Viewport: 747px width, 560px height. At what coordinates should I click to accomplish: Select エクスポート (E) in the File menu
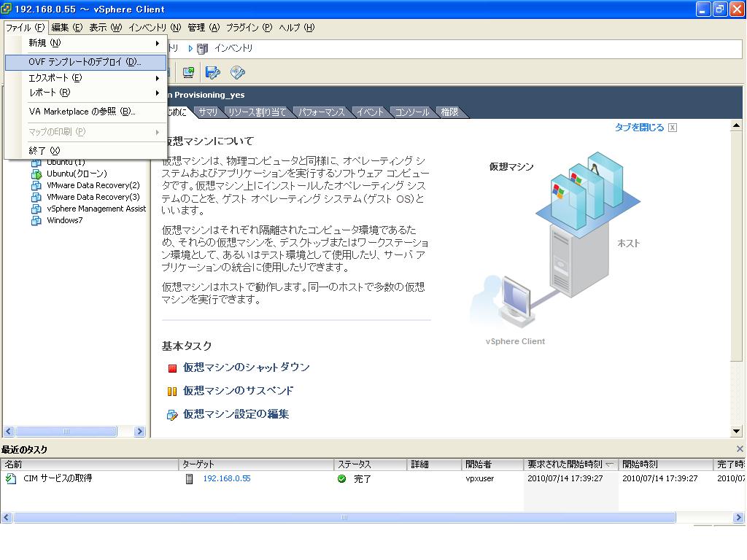[x=86, y=78]
